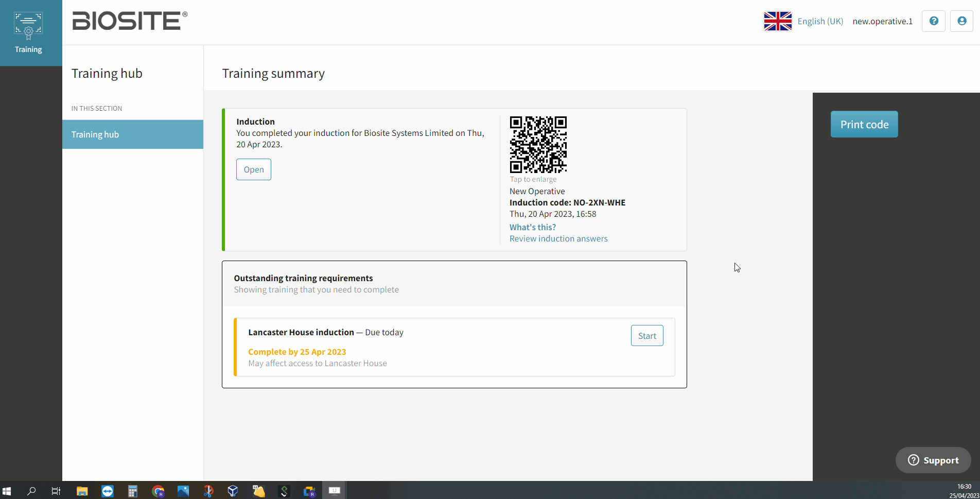Click the new.operative.1 username
Image resolution: width=980 pixels, height=499 pixels.
click(x=882, y=21)
